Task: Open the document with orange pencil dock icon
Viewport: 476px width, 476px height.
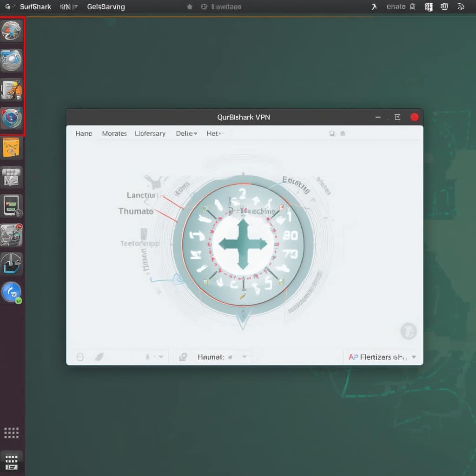Action: [11, 90]
